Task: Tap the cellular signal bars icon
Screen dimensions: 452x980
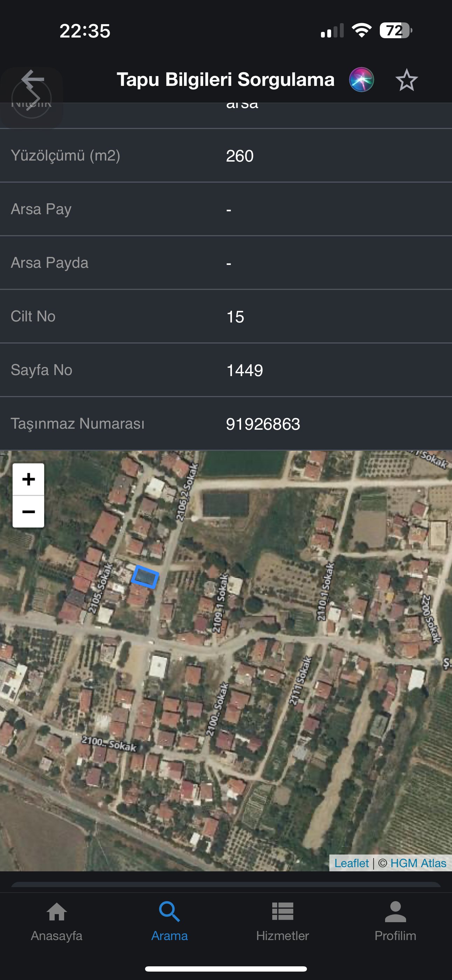Action: point(332,30)
